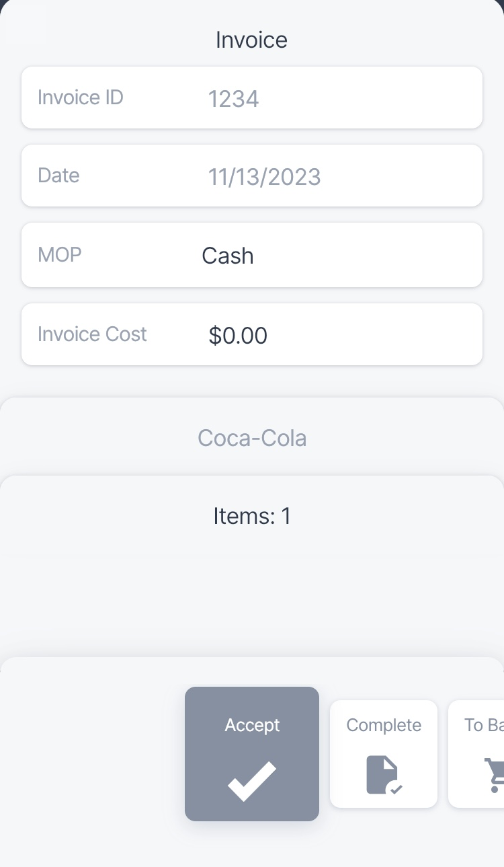Click the Invoice Cost field showing $0.00

[x=238, y=335]
